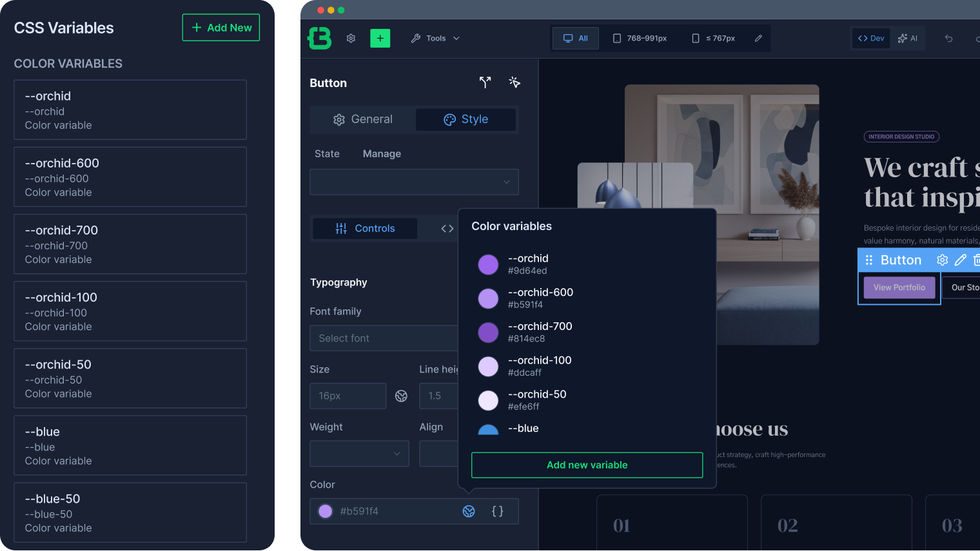This screenshot has height=551, width=980.
Task: Click the #b591f4 color value text
Action: coord(359,511)
